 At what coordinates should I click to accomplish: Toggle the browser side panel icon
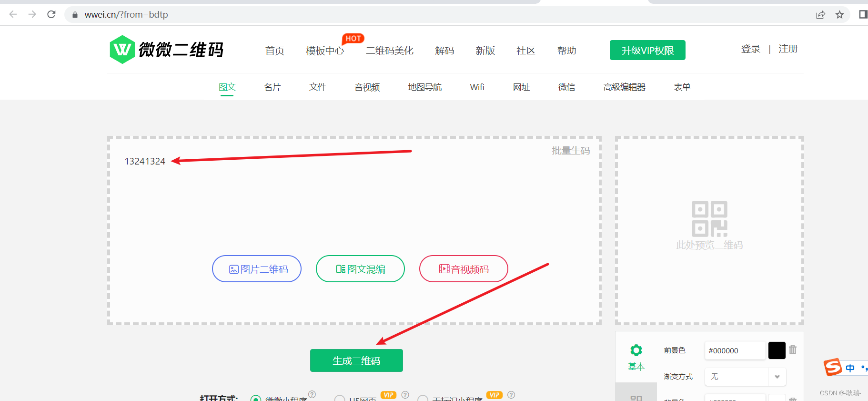(863, 14)
